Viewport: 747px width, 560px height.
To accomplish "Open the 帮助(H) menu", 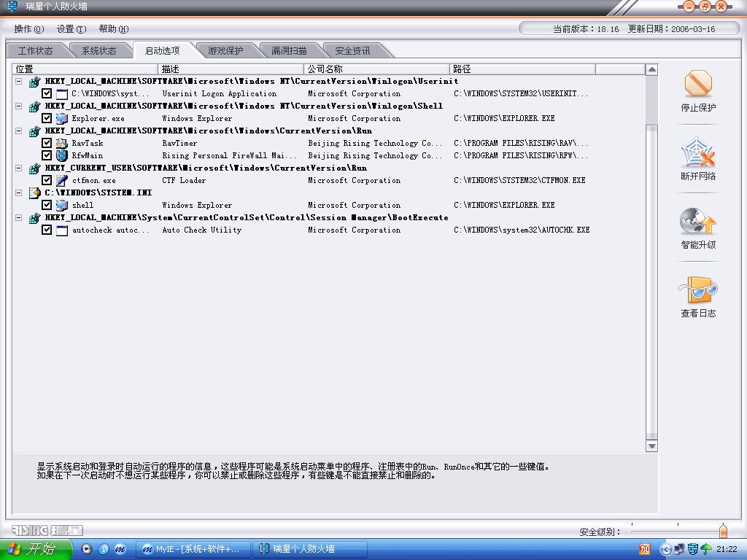I will point(114,29).
